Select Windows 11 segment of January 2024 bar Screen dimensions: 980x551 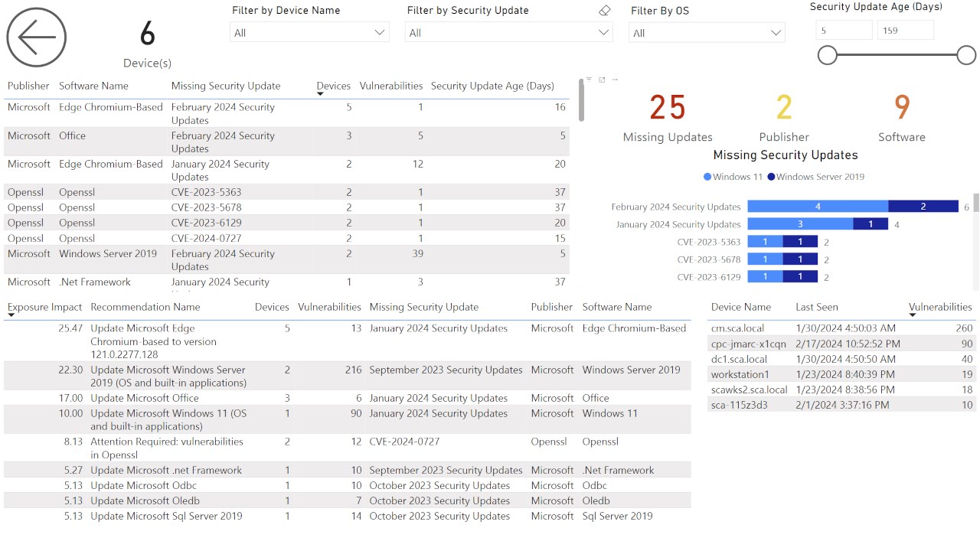pos(800,224)
